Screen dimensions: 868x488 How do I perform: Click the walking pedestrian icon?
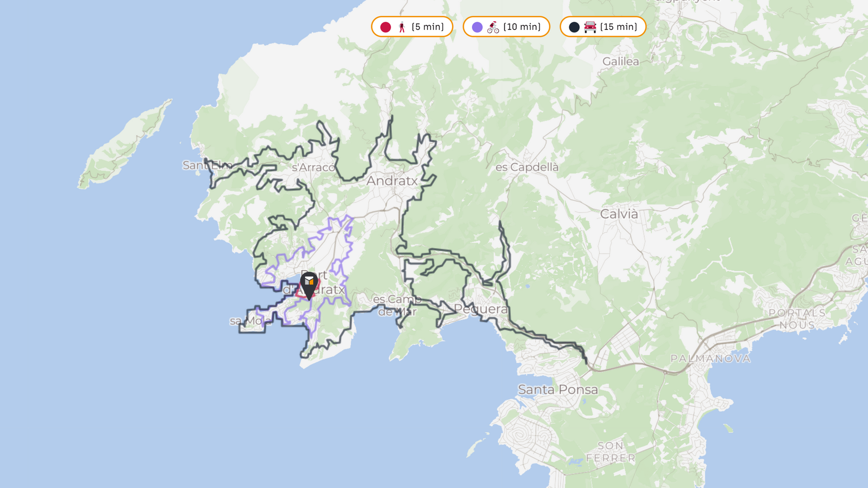click(402, 27)
